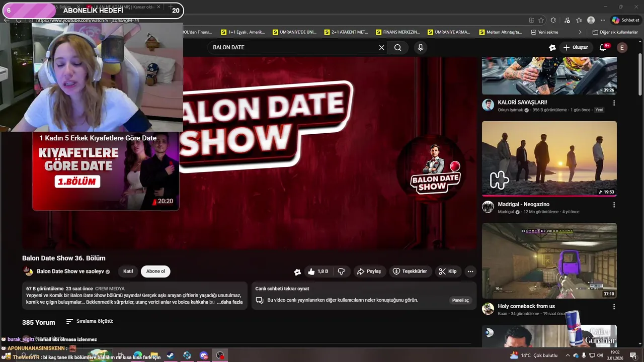This screenshot has height=362, width=644.
Task: Click the sparkle icon beside the like button
Action: tap(297, 272)
